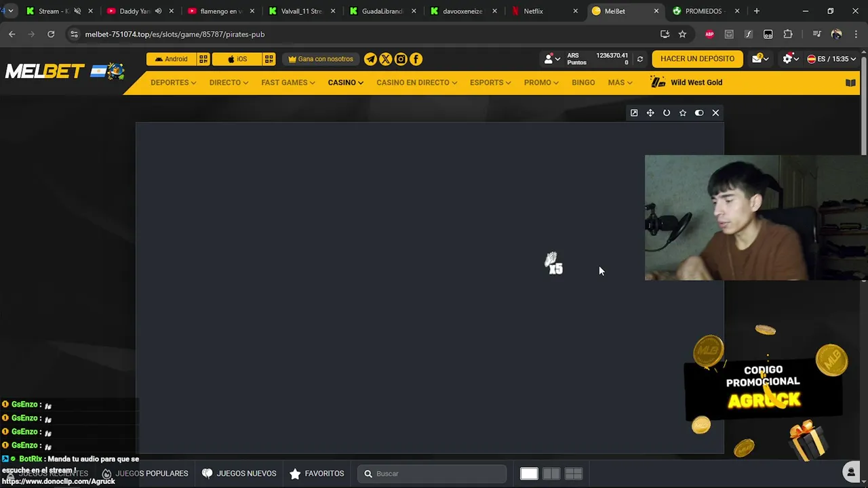
Task: Close the game frame with X
Action: [715, 113]
